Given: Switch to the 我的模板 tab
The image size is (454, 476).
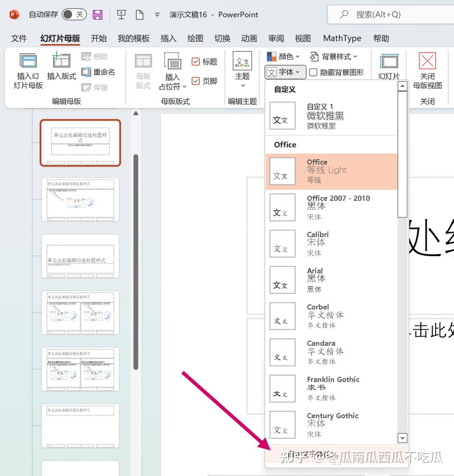Looking at the screenshot, I should pyautogui.click(x=133, y=38).
